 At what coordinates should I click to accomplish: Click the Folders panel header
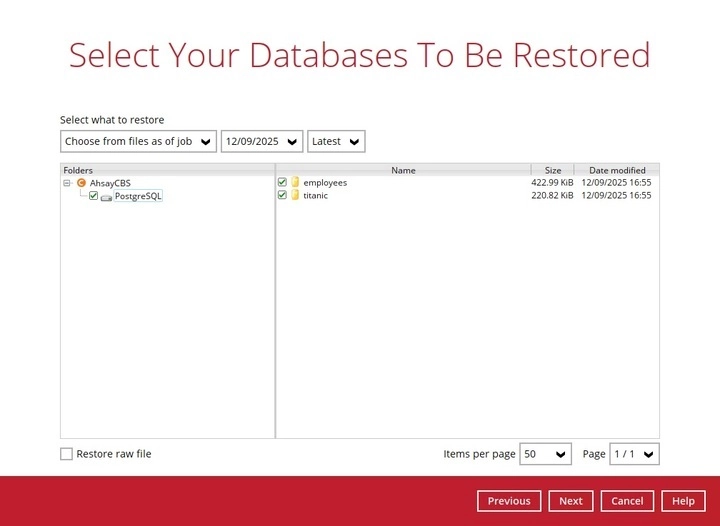click(168, 170)
